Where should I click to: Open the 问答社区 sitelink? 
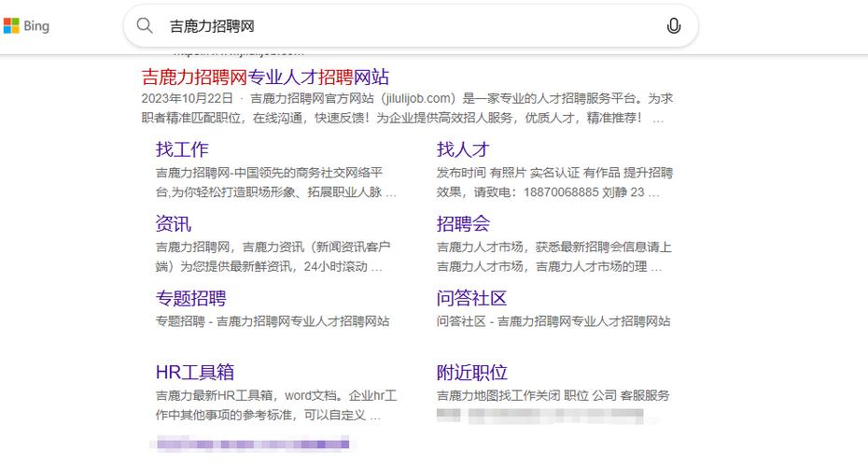point(471,298)
